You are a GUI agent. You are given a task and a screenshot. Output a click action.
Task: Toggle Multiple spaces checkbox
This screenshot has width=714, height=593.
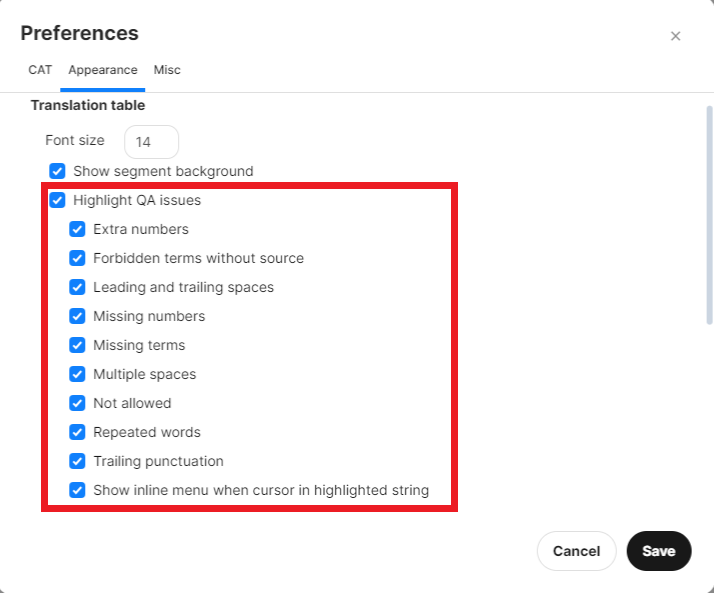click(78, 374)
